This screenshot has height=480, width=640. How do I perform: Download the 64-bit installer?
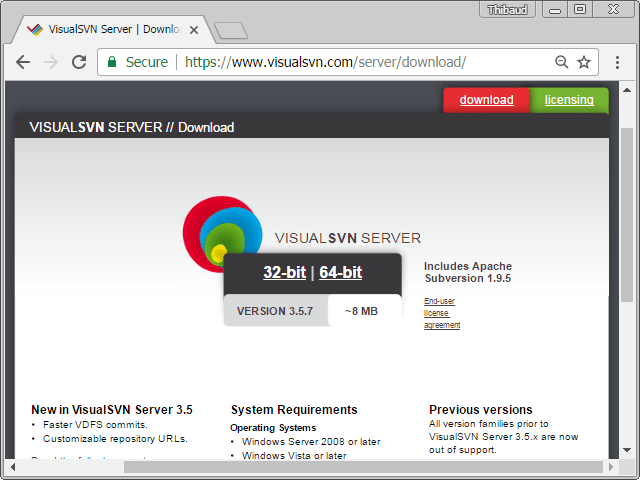(341, 272)
